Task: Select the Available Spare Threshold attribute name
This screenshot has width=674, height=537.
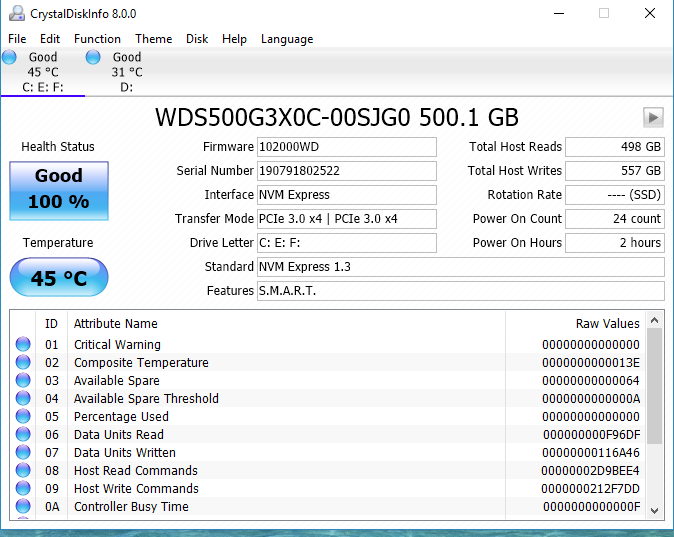Action: 146,399
